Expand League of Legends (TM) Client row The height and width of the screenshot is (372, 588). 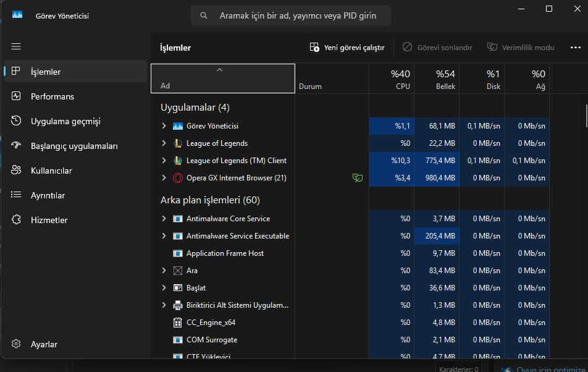point(164,161)
